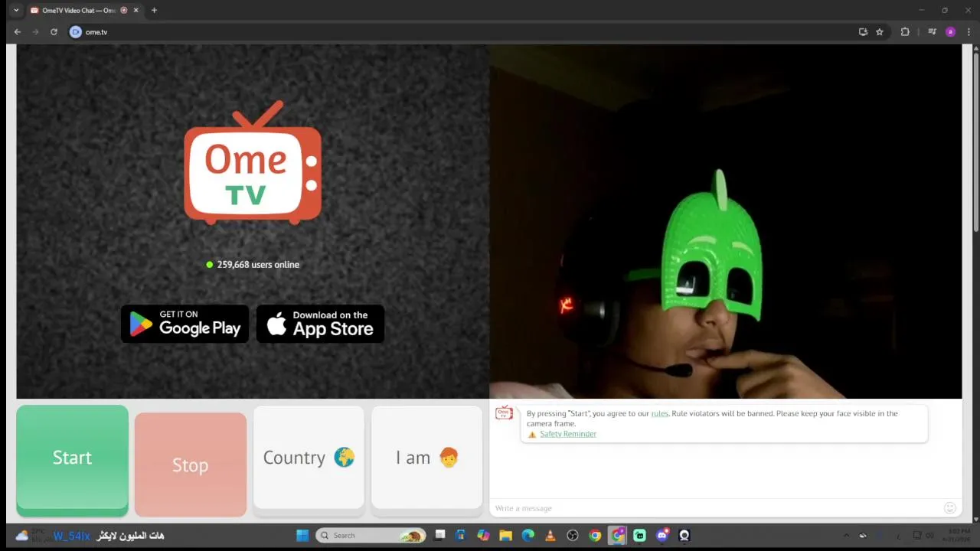Open the Chrome three-dot menu
The height and width of the screenshot is (551, 980).
point(969,32)
